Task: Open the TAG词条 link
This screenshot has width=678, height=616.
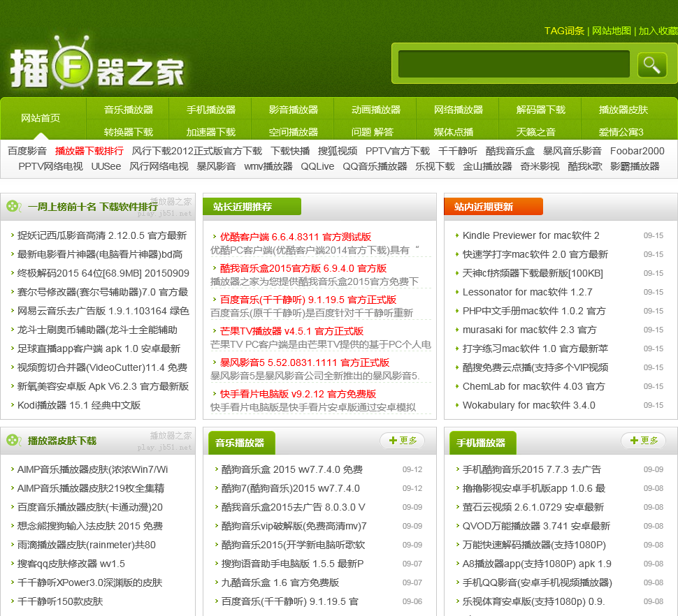Action: click(564, 31)
